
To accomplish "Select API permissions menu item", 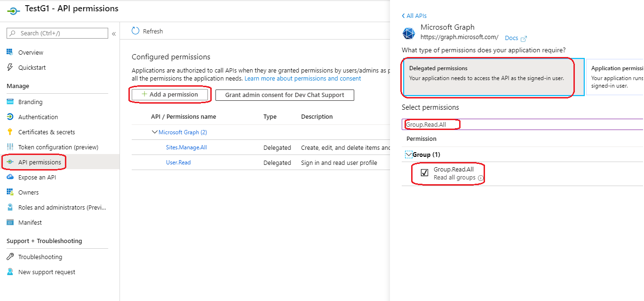I will click(40, 162).
